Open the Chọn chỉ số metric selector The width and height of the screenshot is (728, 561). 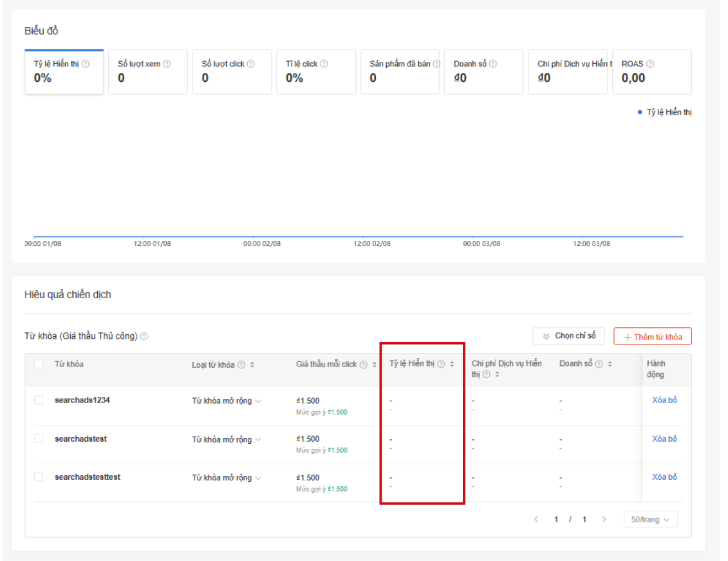coord(569,336)
